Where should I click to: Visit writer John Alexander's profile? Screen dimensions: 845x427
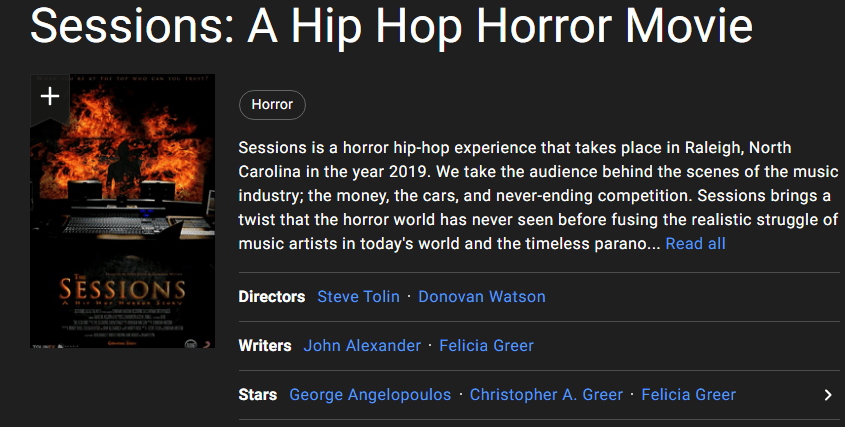coord(362,346)
